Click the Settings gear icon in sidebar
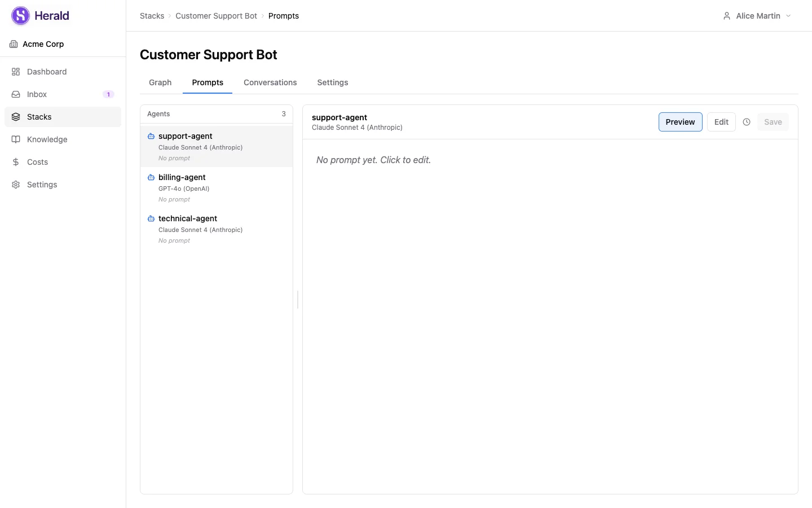The image size is (812, 508). tap(16, 185)
